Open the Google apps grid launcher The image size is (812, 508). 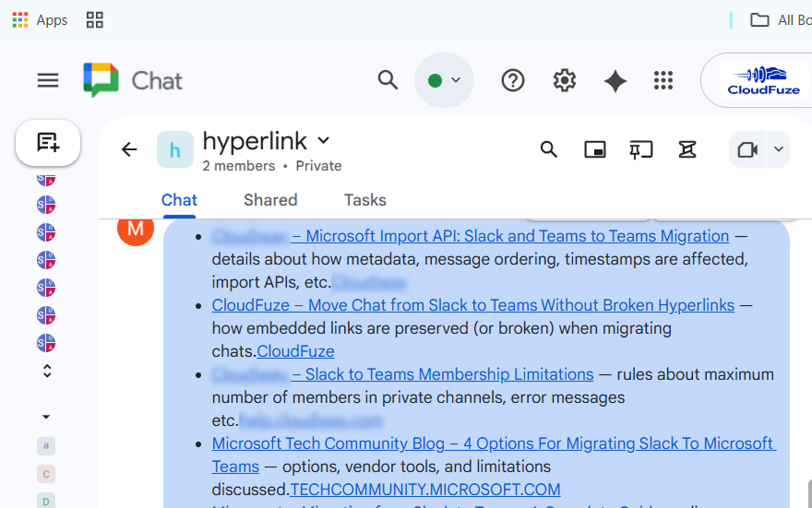pos(663,81)
